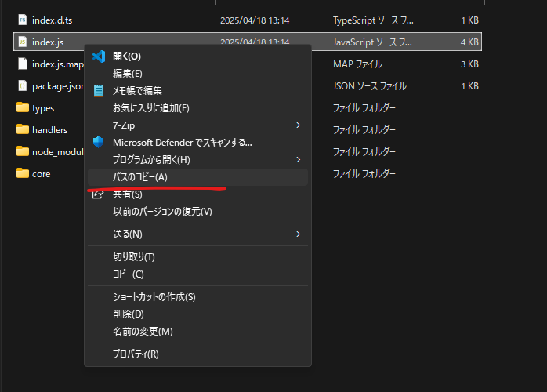
Task: Click the 4 KB size of index.js
Action: click(469, 42)
